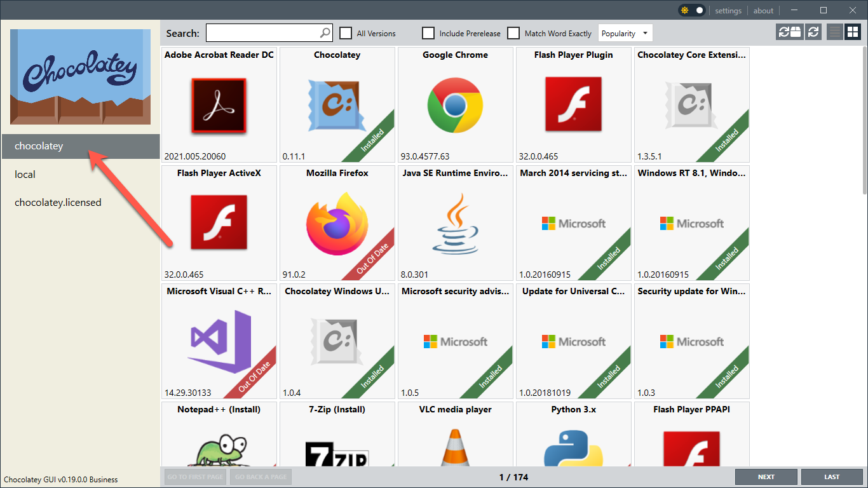Image resolution: width=868 pixels, height=488 pixels.
Task: Open the VLC media player icon
Action: (x=455, y=448)
